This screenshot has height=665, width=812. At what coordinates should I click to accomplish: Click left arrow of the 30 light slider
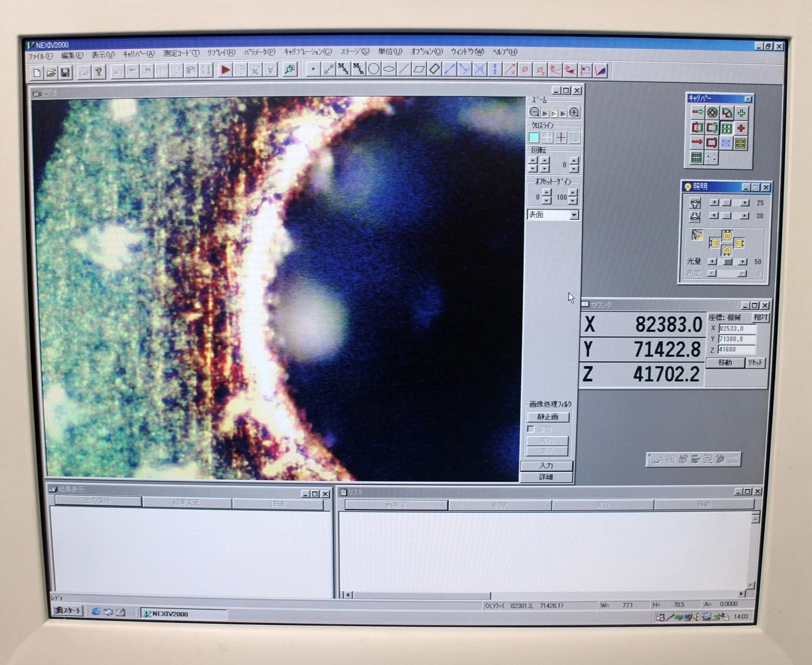[715, 216]
